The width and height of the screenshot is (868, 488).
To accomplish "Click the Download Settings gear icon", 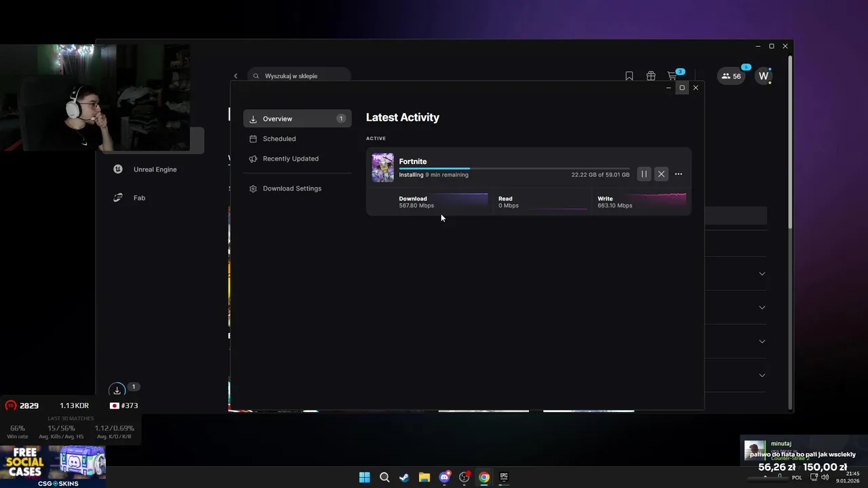I will 253,188.
